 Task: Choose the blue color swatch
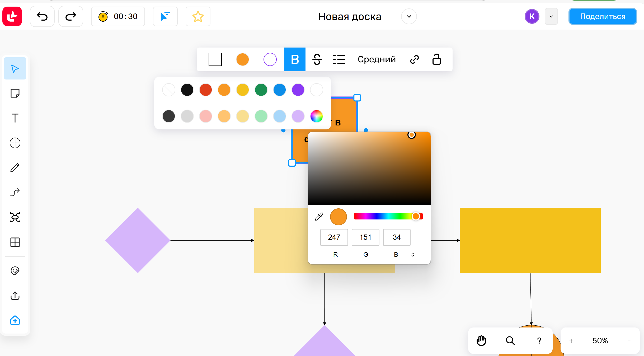click(x=280, y=90)
